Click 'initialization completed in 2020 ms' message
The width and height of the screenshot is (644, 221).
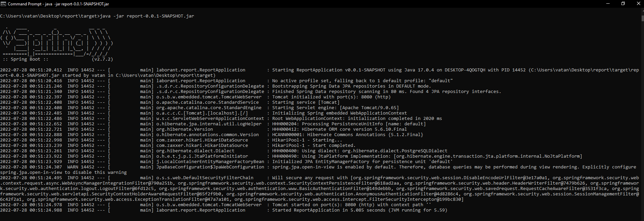click(395, 118)
